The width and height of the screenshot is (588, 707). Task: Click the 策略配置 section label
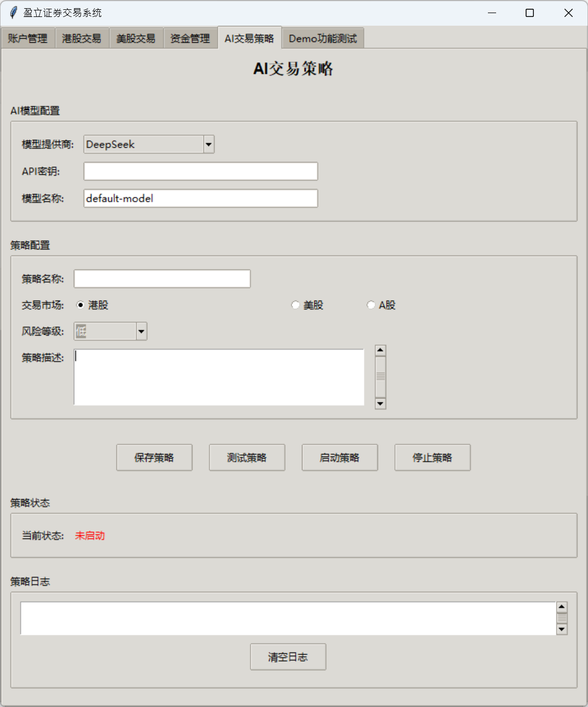[30, 245]
